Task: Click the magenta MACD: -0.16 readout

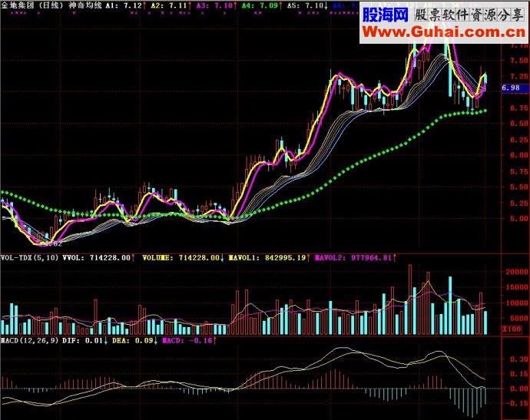Action: coord(189,340)
